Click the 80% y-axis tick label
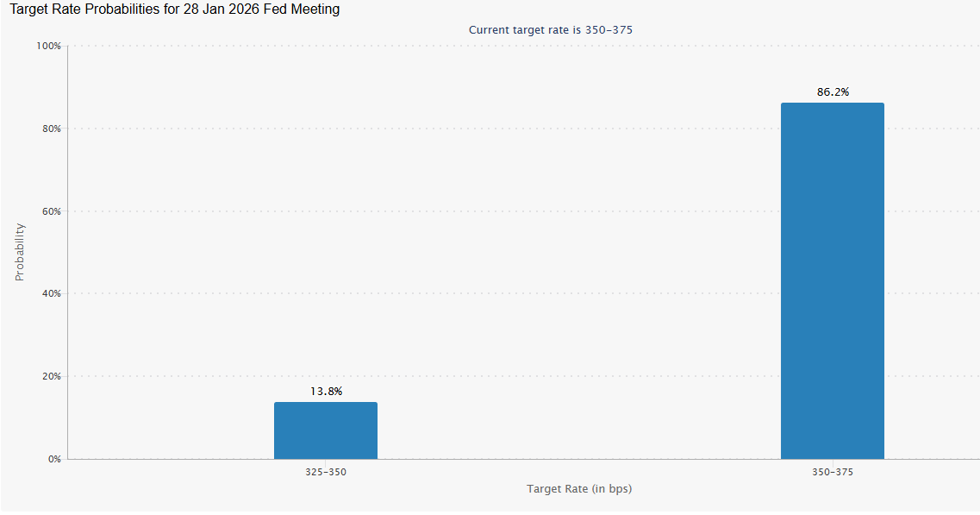980x515 pixels. point(51,129)
